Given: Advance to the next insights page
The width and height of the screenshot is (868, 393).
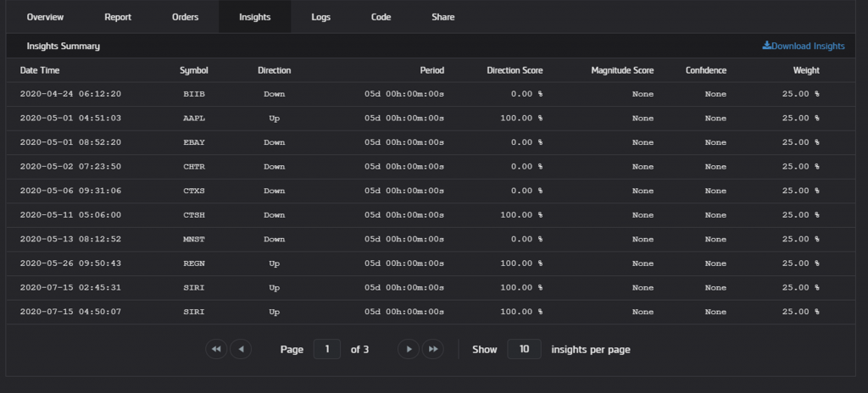Looking at the screenshot, I should pyautogui.click(x=409, y=349).
